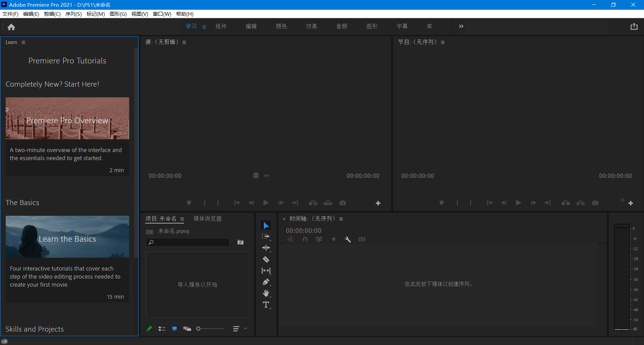The width and height of the screenshot is (644, 345).
Task: Open 序列(S) menu
Action: [73, 14]
